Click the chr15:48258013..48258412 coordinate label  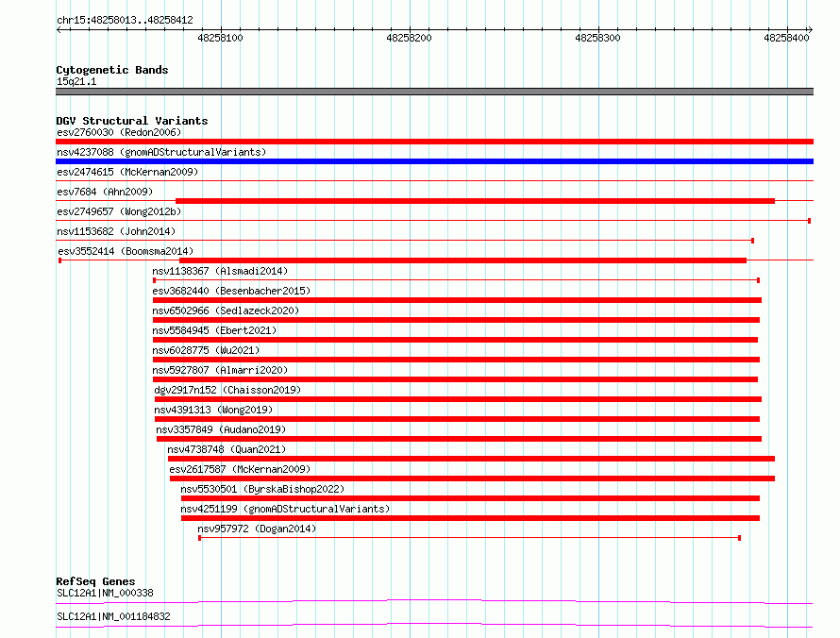125,21
